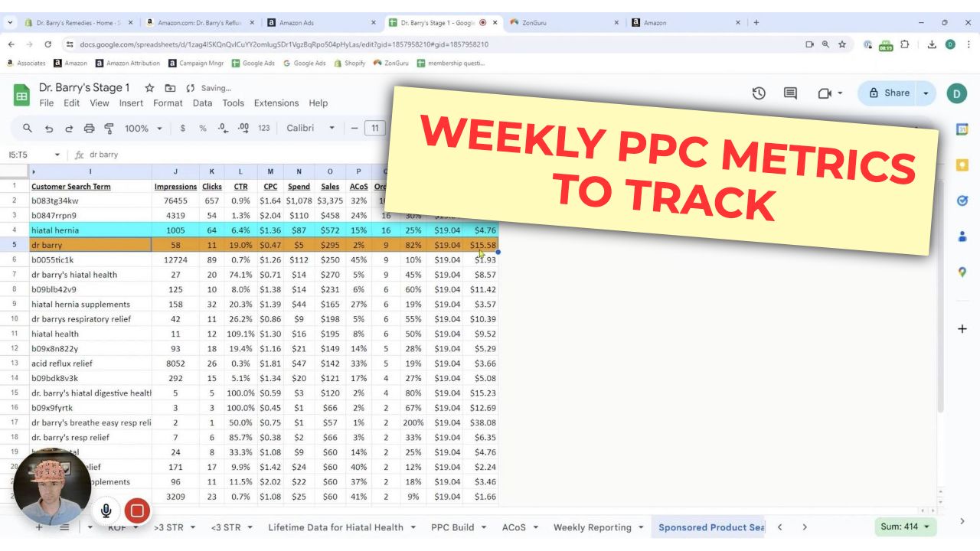
Task: Star the Dr. Barry's Stage 1 document
Action: [149, 88]
